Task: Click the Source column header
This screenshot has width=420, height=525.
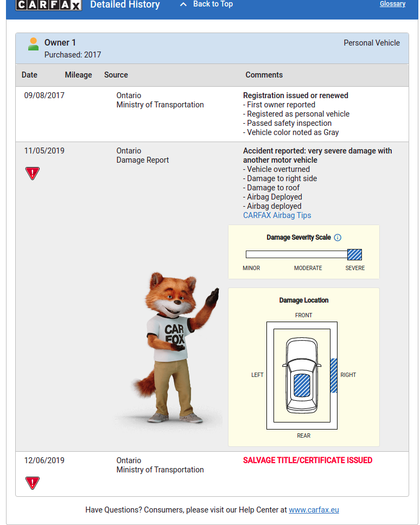Action: click(x=116, y=75)
